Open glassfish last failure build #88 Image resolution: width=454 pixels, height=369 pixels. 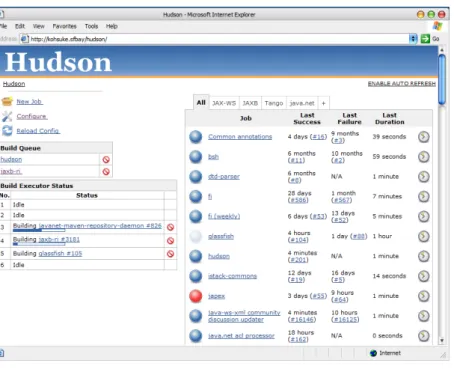[358, 236]
